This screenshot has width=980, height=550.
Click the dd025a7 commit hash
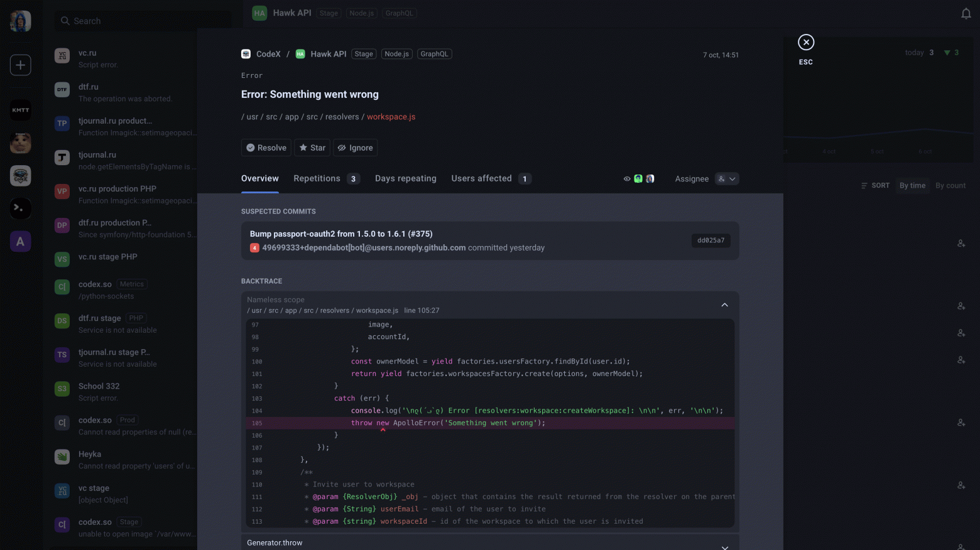(711, 240)
